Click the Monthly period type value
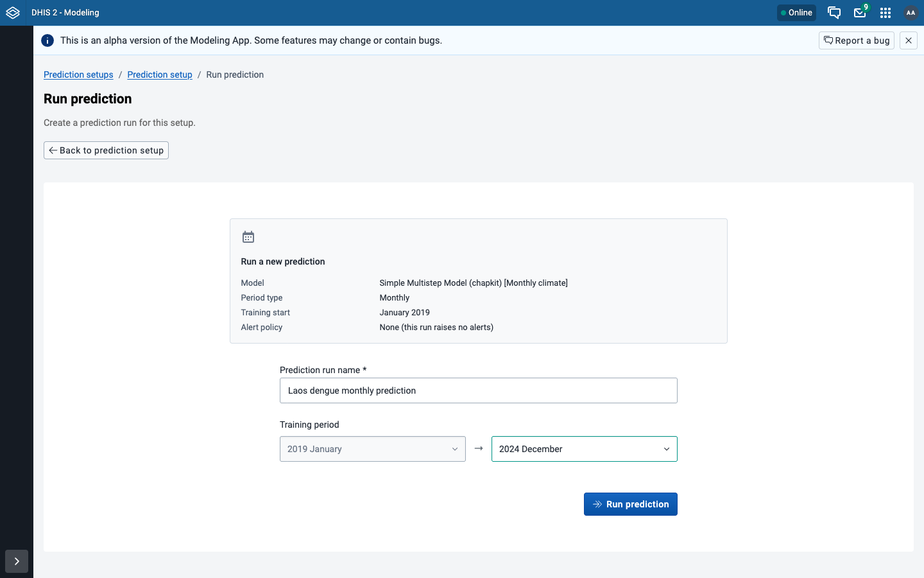 pyautogui.click(x=395, y=297)
